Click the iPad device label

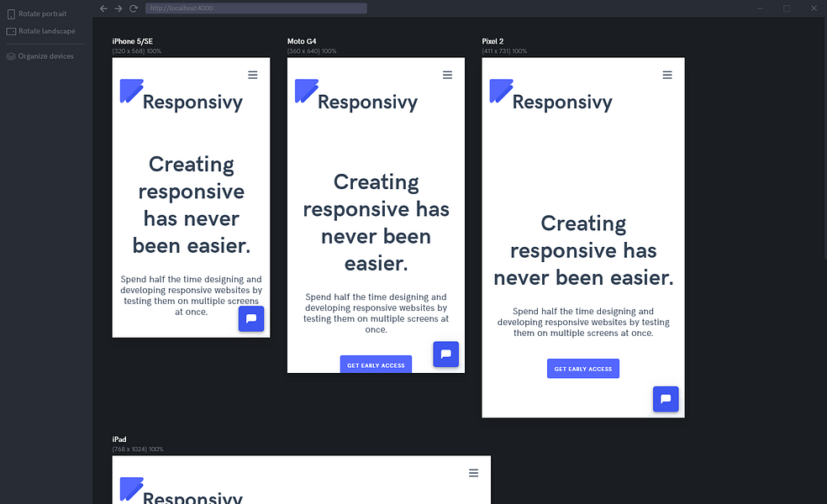click(119, 439)
